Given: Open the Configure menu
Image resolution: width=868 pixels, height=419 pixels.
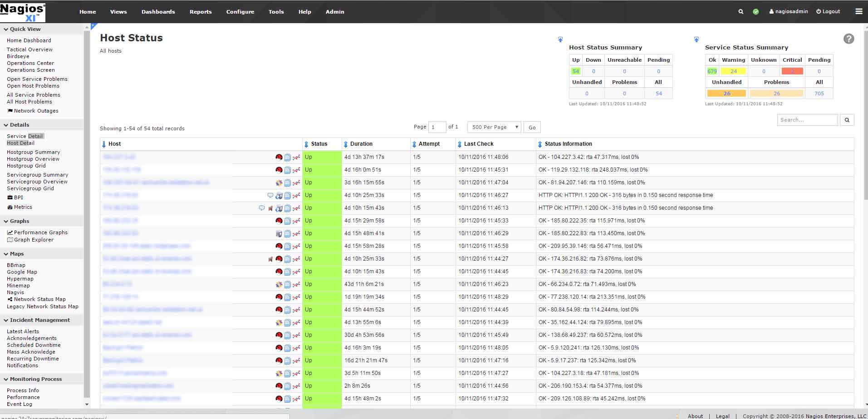Looking at the screenshot, I should (x=240, y=12).
